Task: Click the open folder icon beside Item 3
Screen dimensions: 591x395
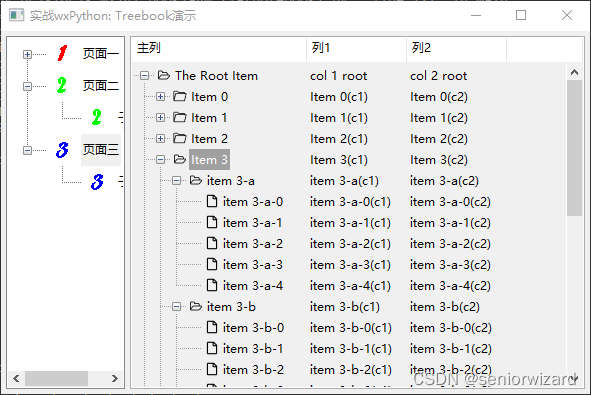Action: [180, 159]
